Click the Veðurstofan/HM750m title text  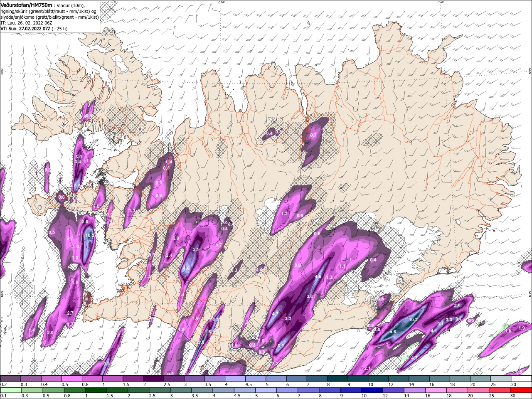coord(26,5)
